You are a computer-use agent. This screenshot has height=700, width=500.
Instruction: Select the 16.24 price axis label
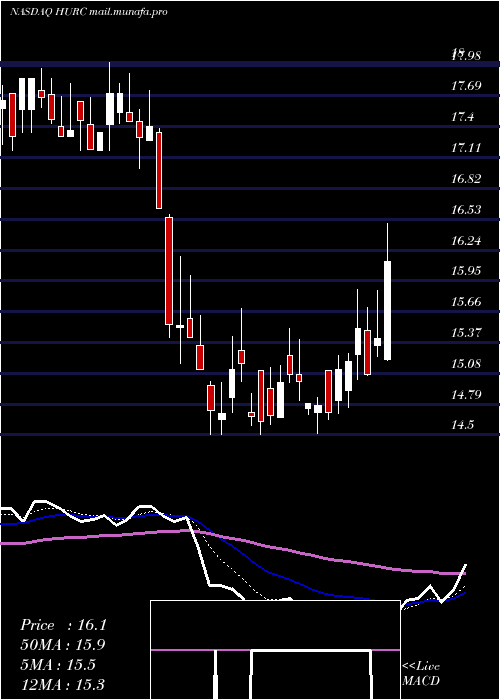click(x=467, y=241)
